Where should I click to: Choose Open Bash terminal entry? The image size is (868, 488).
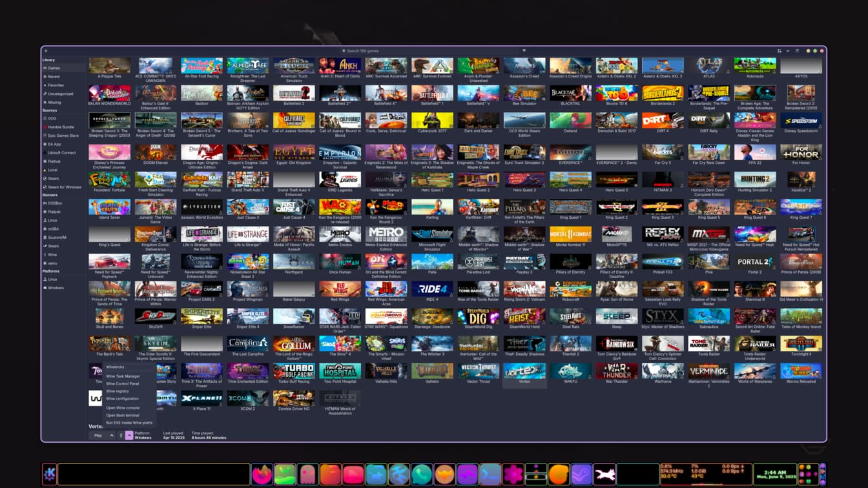click(x=129, y=416)
